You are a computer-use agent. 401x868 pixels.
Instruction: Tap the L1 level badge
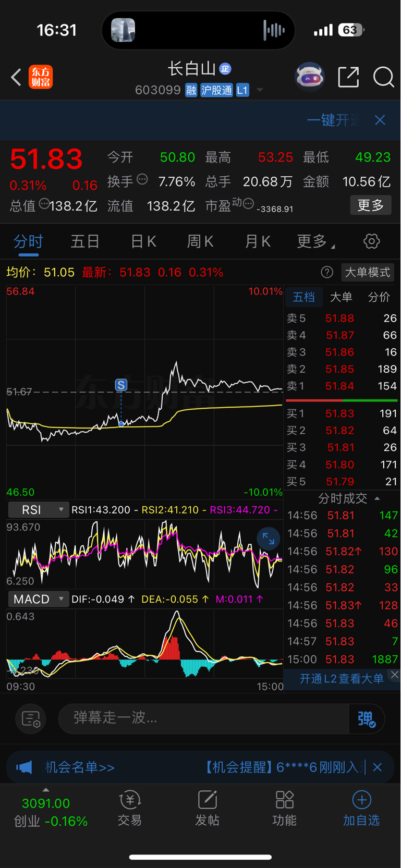(242, 90)
